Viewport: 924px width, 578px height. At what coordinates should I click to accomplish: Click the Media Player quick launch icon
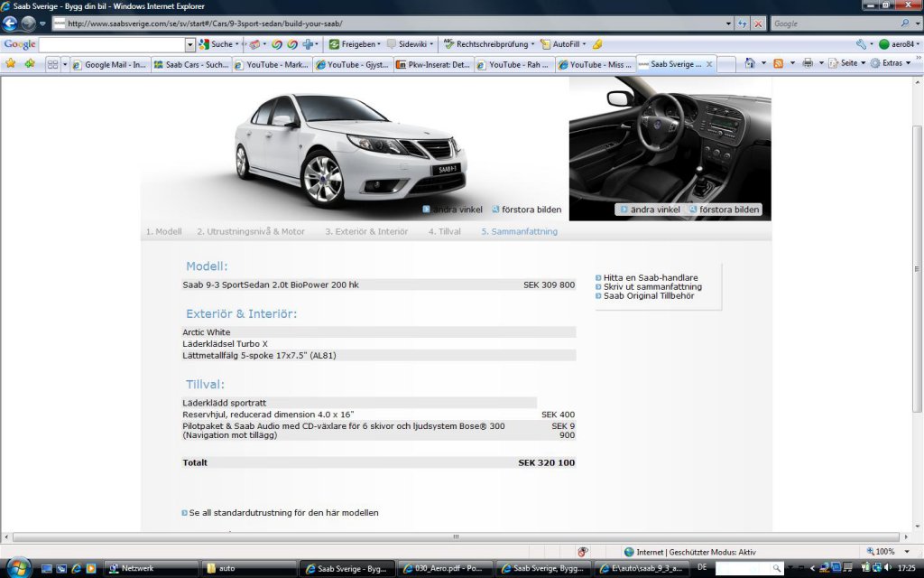(x=91, y=569)
